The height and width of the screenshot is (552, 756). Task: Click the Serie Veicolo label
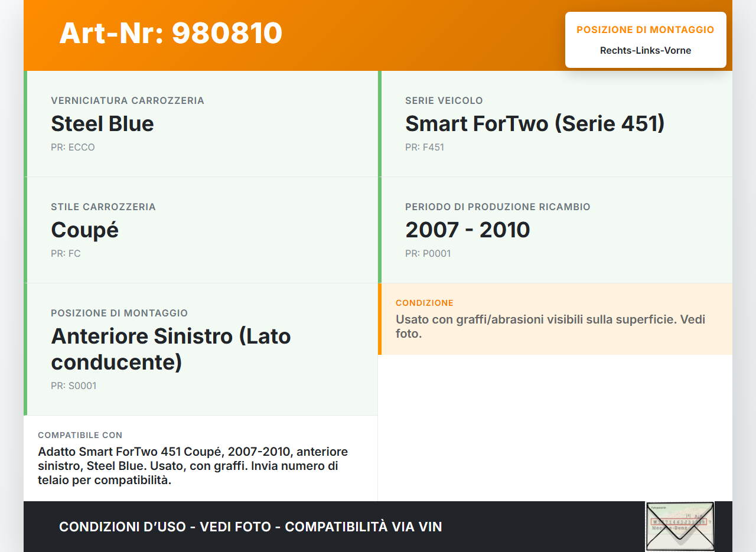point(444,101)
